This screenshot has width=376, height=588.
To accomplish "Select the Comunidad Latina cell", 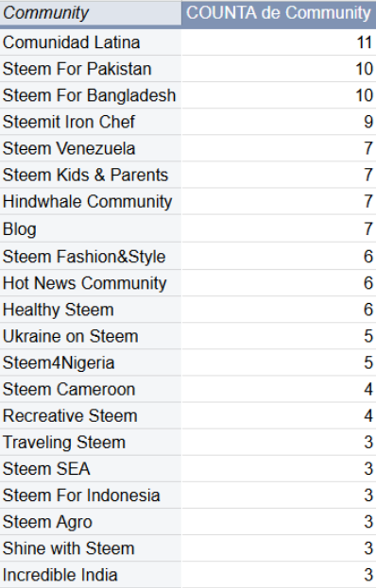I will point(91,42).
